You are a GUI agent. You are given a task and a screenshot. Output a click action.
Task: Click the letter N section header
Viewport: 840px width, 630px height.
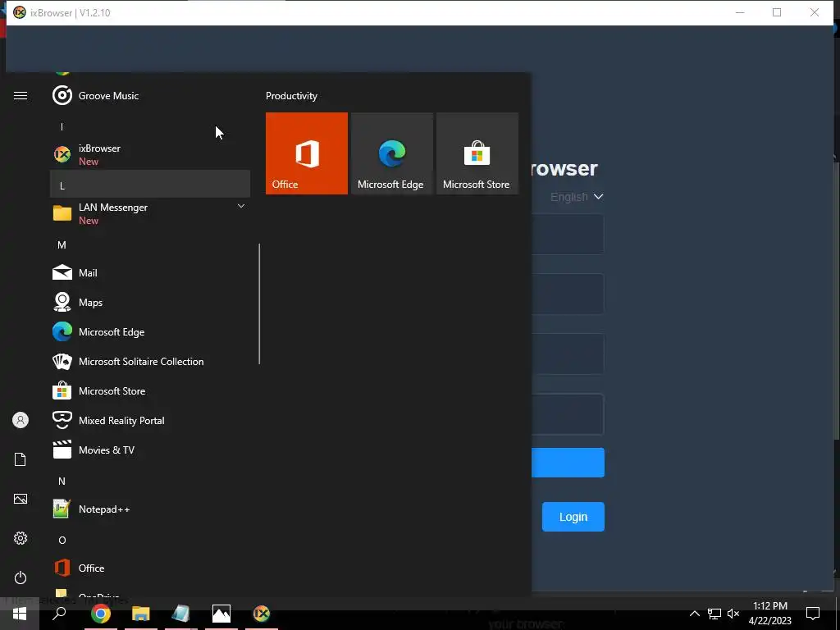pyautogui.click(x=150, y=481)
